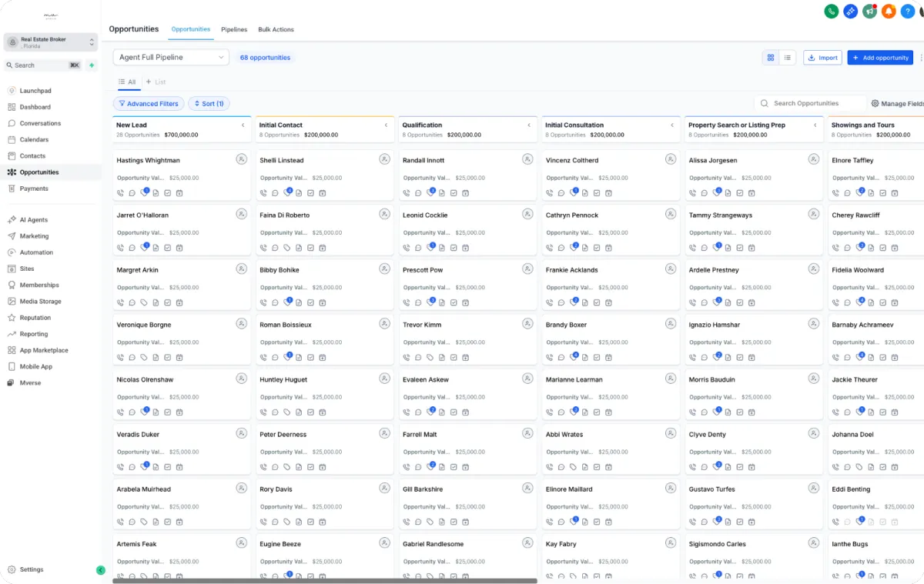Image resolution: width=924 pixels, height=584 pixels.
Task: Open the Agent Full Pipeline dropdown
Action: coord(171,58)
